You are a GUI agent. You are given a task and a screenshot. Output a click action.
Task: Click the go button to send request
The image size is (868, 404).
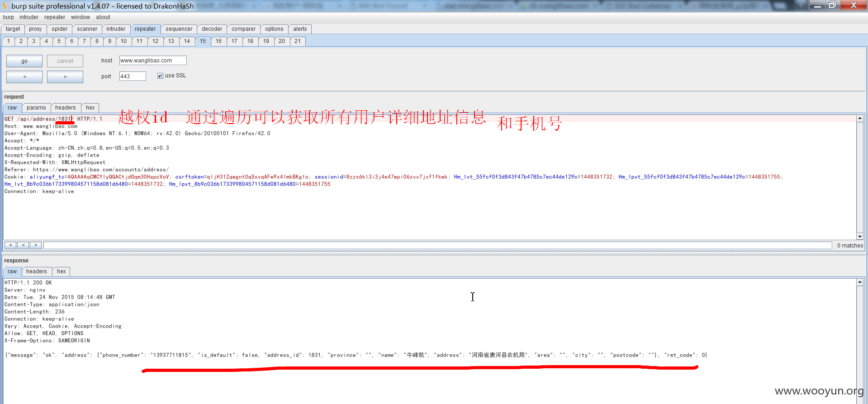[x=24, y=61]
